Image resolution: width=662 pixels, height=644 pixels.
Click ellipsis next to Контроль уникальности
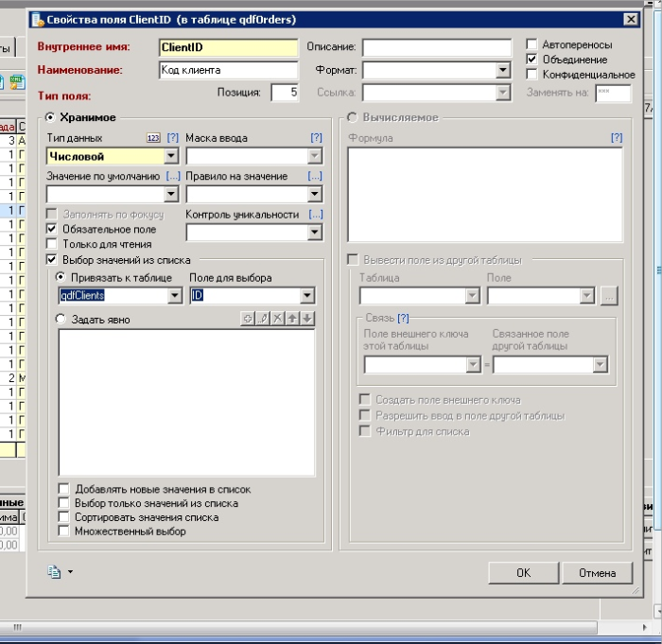point(315,215)
